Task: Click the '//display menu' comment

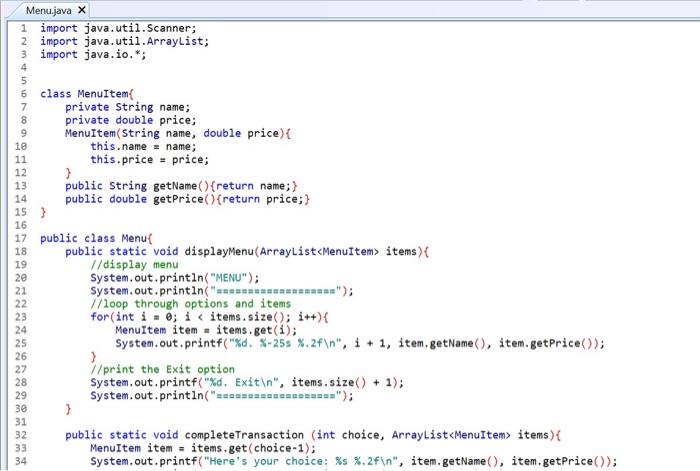Action: tap(134, 264)
